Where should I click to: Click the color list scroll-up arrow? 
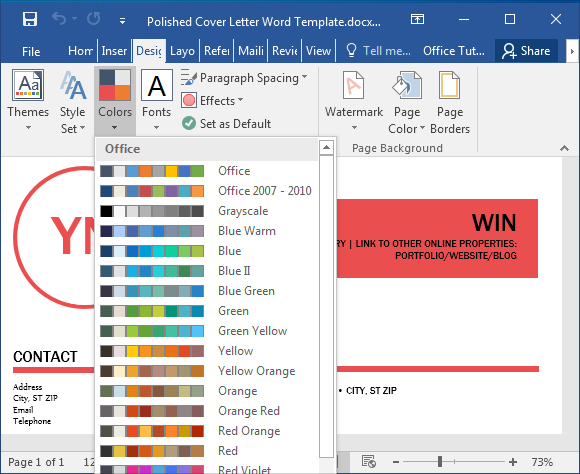(x=326, y=148)
